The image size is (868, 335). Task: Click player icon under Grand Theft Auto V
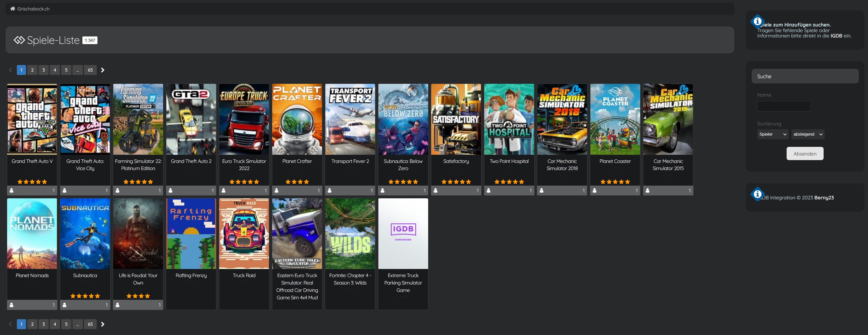coord(11,190)
